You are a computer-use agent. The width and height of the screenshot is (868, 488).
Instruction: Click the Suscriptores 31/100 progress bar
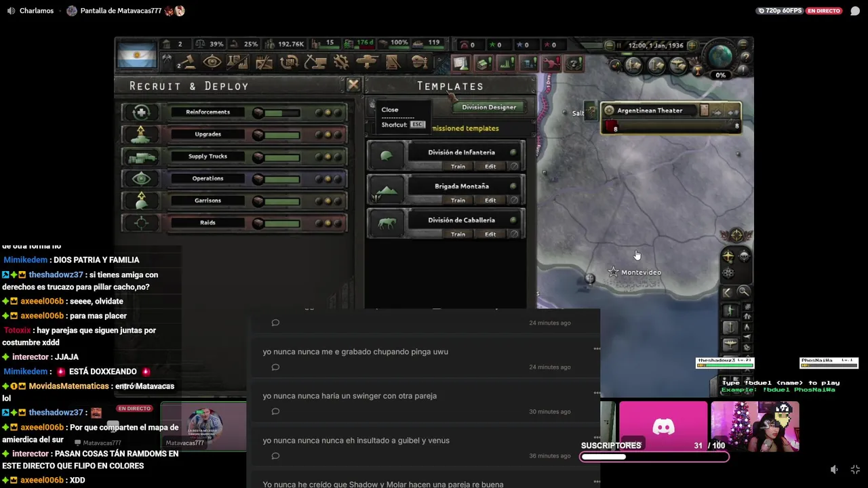tap(654, 457)
